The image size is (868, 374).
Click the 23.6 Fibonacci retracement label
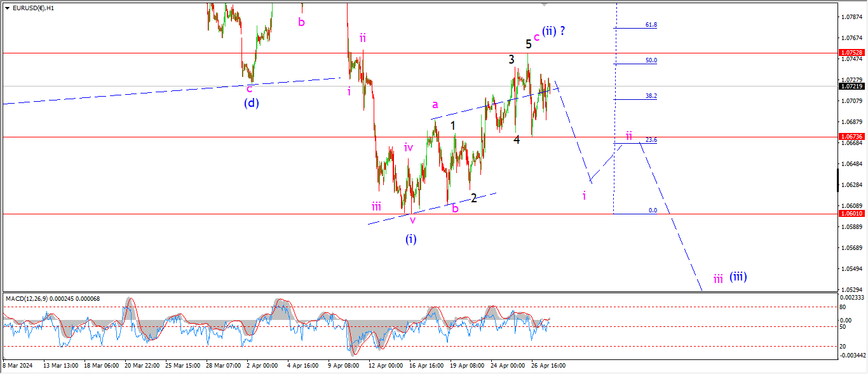point(651,140)
